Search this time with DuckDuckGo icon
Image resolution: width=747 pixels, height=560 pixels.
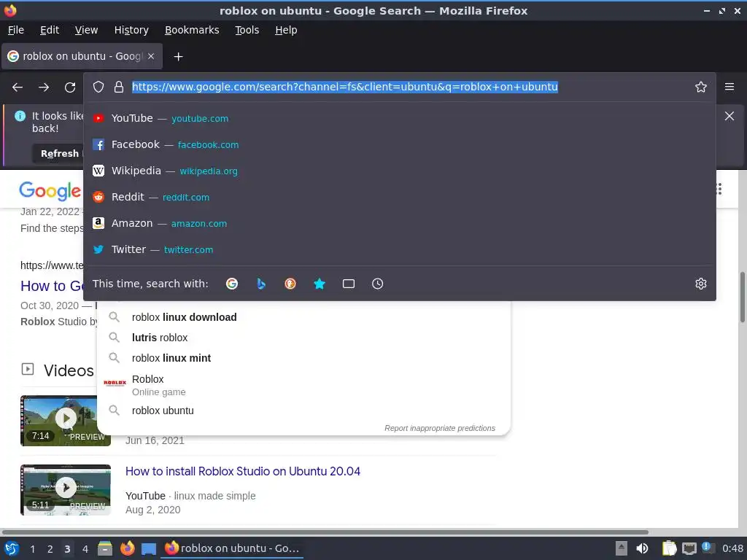[x=290, y=284]
